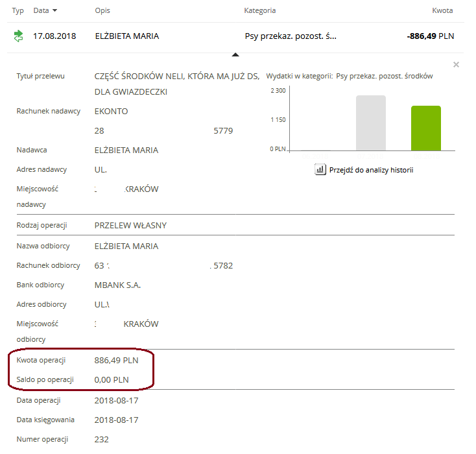Click Nazwa odbiorcy value ELŻBIETA MARIA

(126, 246)
